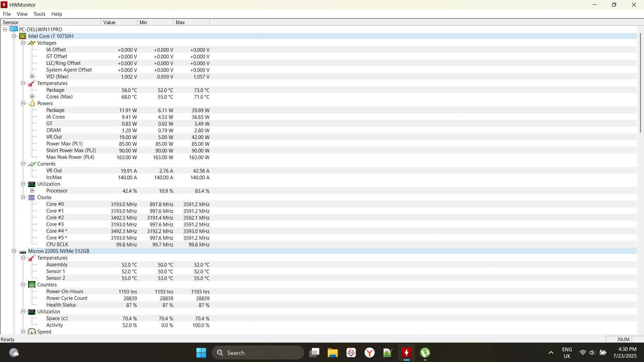Collapse the PC-DELLWIN11PRO root node
The height and width of the screenshot is (362, 644).
[5, 29]
